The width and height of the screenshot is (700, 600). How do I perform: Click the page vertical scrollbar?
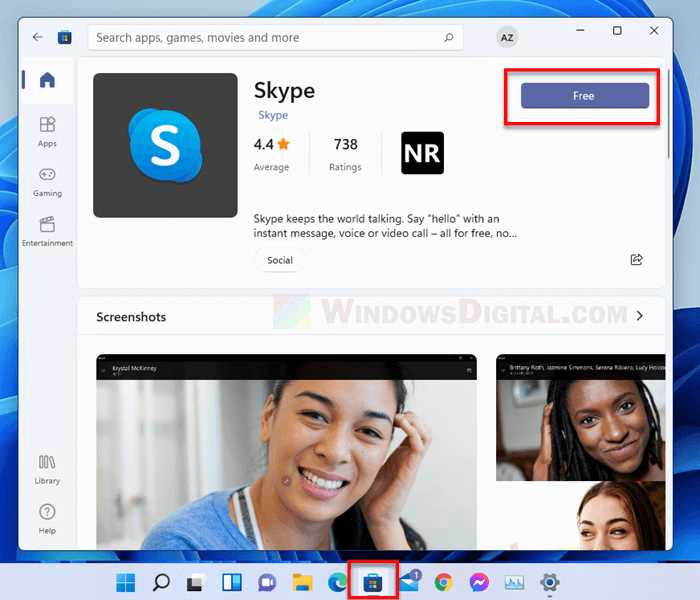click(x=668, y=114)
